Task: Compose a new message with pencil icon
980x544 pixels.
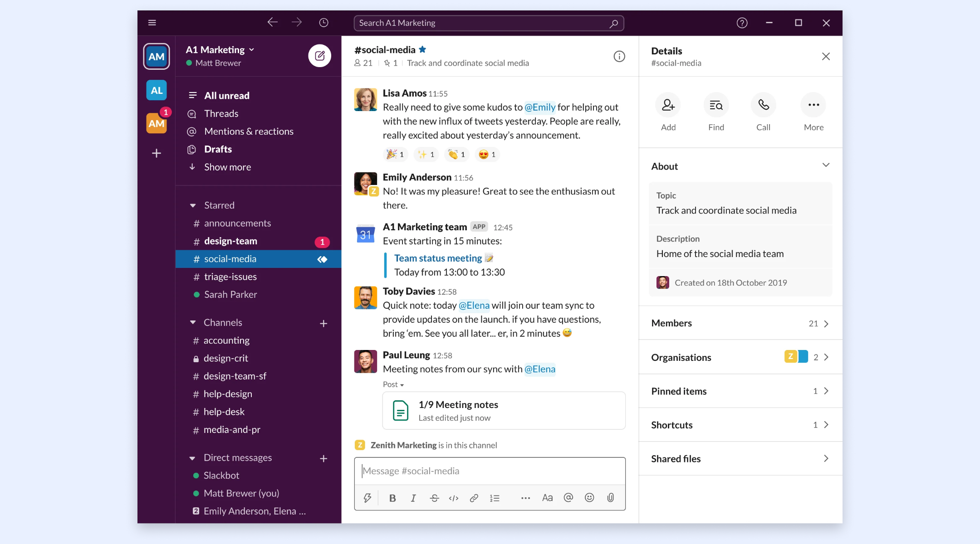Action: click(x=320, y=56)
